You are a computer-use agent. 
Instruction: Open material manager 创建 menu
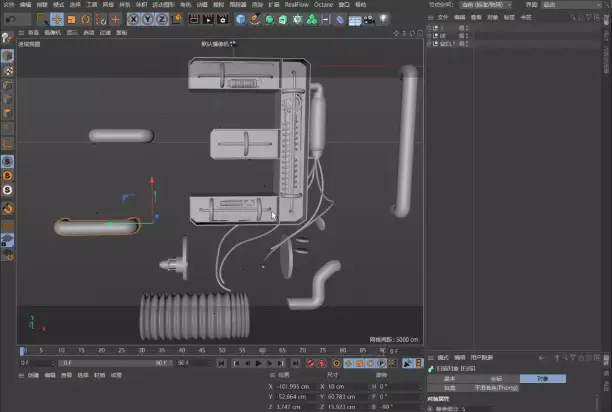click(x=33, y=375)
